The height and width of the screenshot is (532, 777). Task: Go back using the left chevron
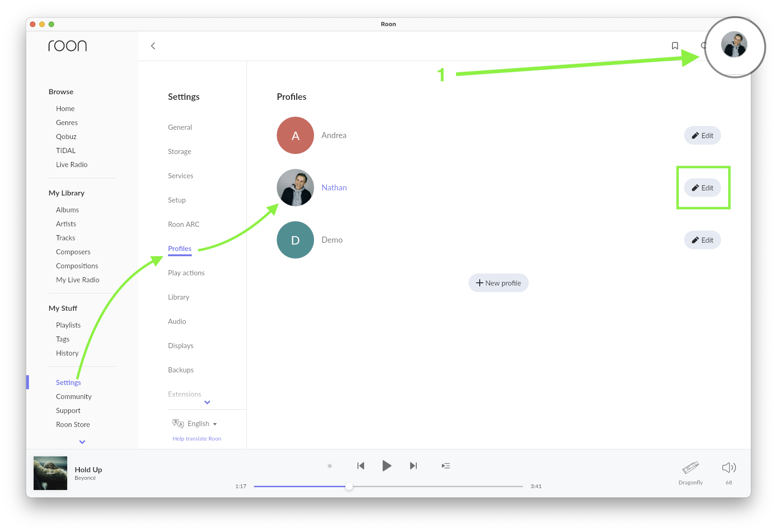coord(153,46)
